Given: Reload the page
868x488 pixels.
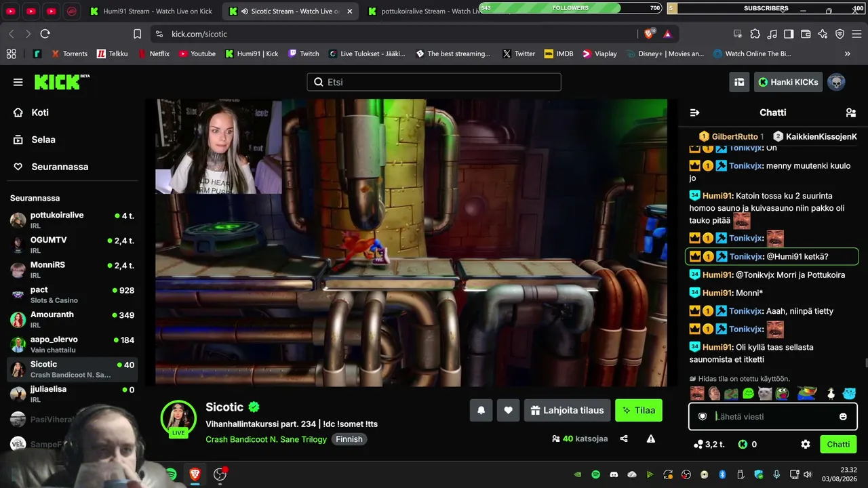Looking at the screenshot, I should 45,34.
